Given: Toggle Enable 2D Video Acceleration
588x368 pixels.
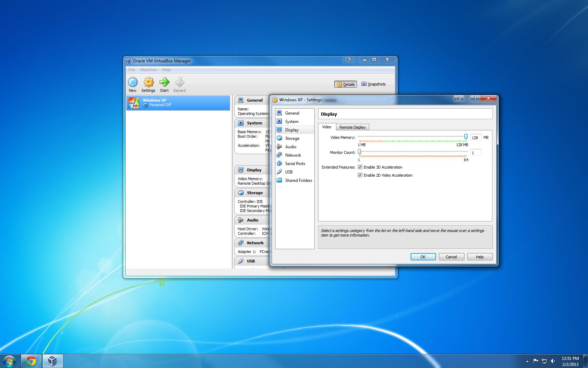Looking at the screenshot, I should 360,175.
